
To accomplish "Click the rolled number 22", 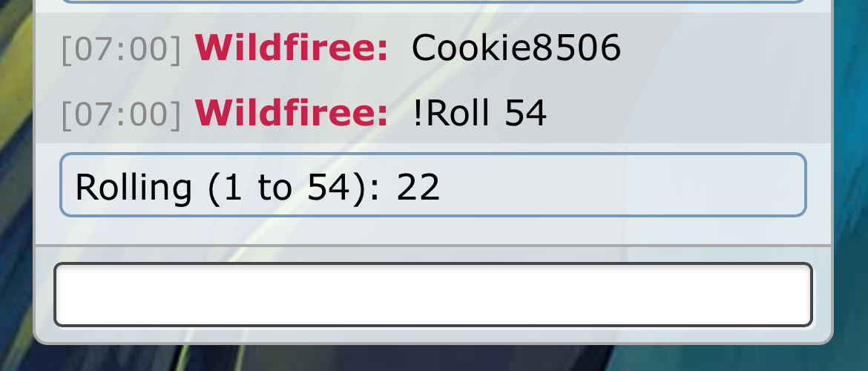I will pyautogui.click(x=418, y=187).
